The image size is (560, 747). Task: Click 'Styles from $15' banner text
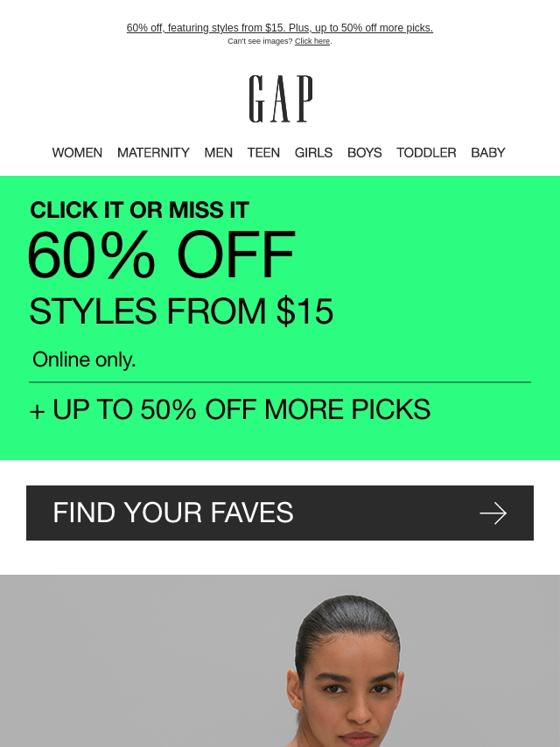click(x=181, y=311)
